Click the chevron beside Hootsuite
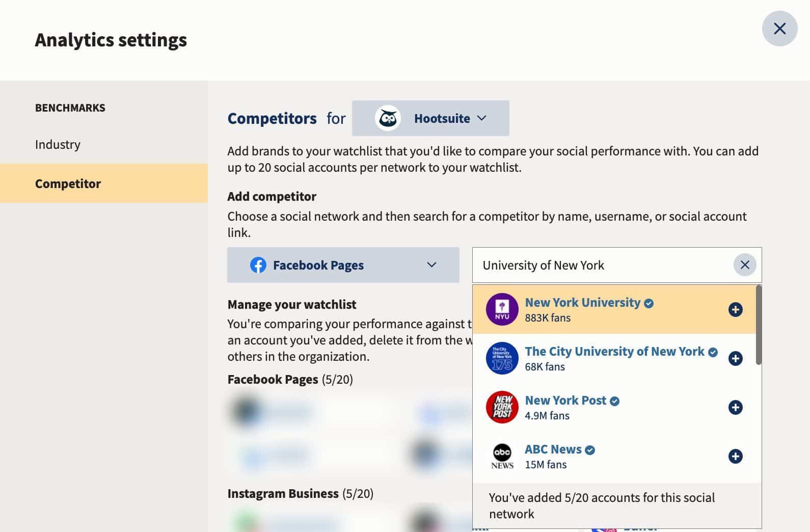The height and width of the screenshot is (532, 810). 482,118
